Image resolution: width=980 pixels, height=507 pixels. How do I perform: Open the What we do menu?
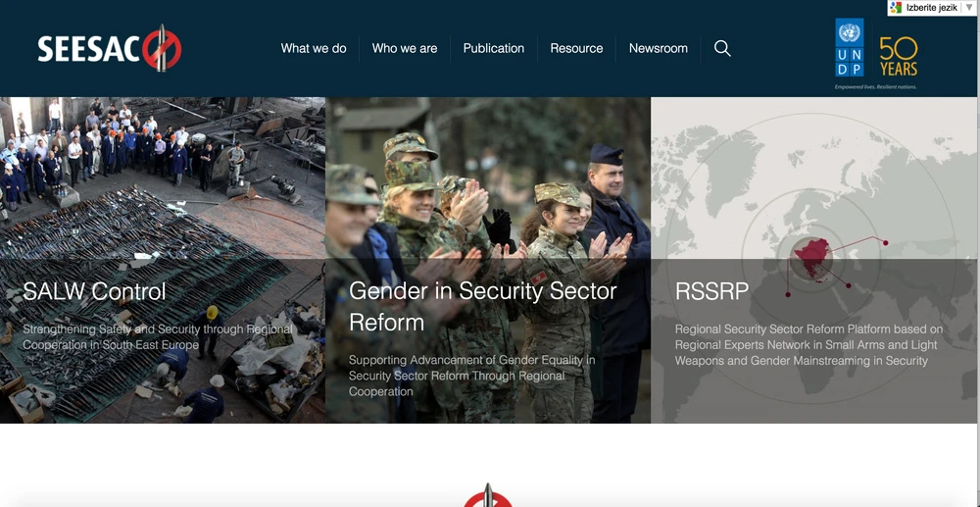[314, 48]
